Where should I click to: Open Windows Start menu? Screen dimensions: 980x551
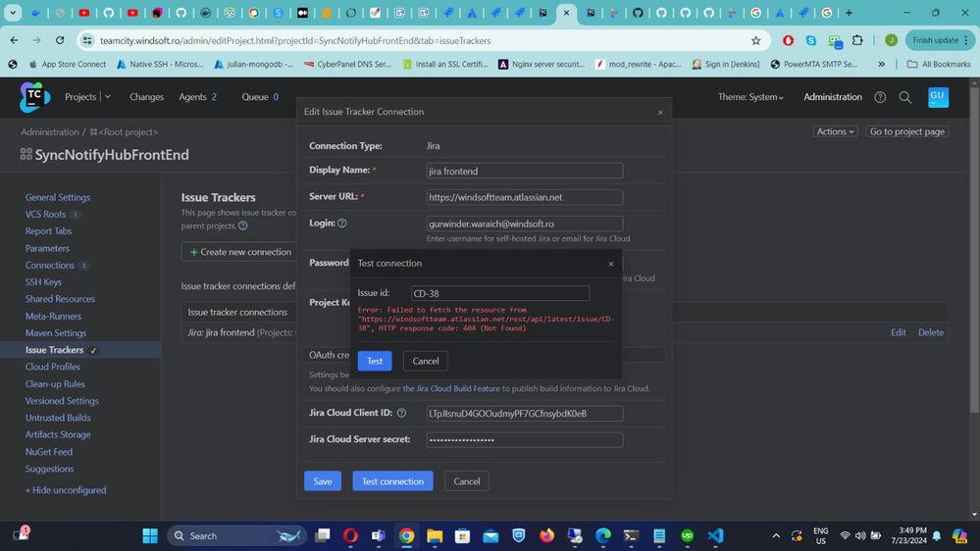tap(150, 535)
